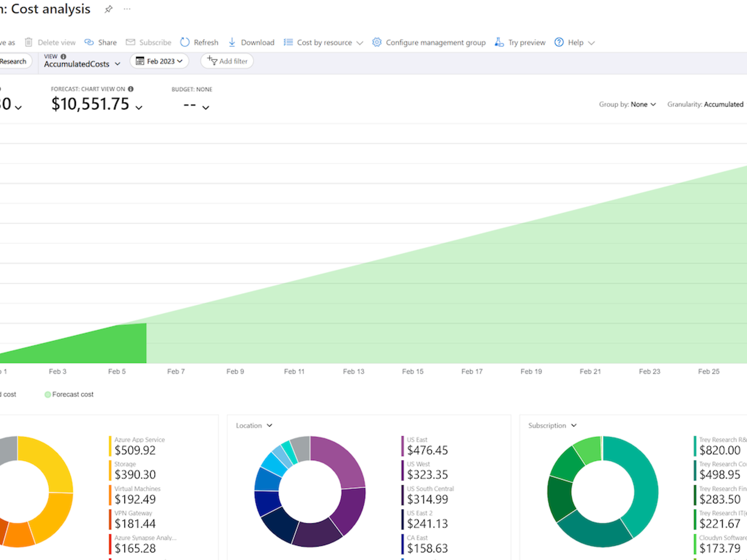Click the Try preview flask icon
This screenshot has height=560, width=747.
498,42
